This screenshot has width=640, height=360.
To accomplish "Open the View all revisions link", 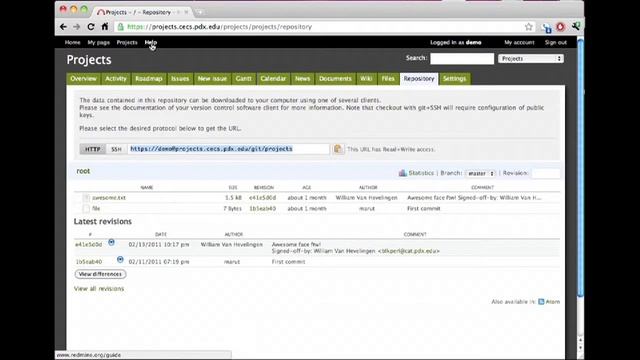I will coord(99,289).
